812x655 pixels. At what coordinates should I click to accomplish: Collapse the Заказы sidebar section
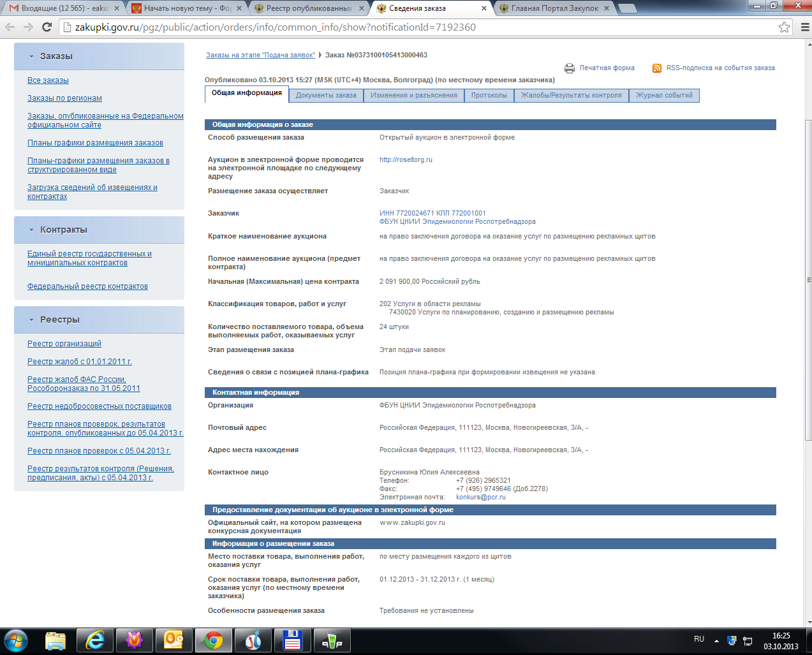click(x=31, y=56)
